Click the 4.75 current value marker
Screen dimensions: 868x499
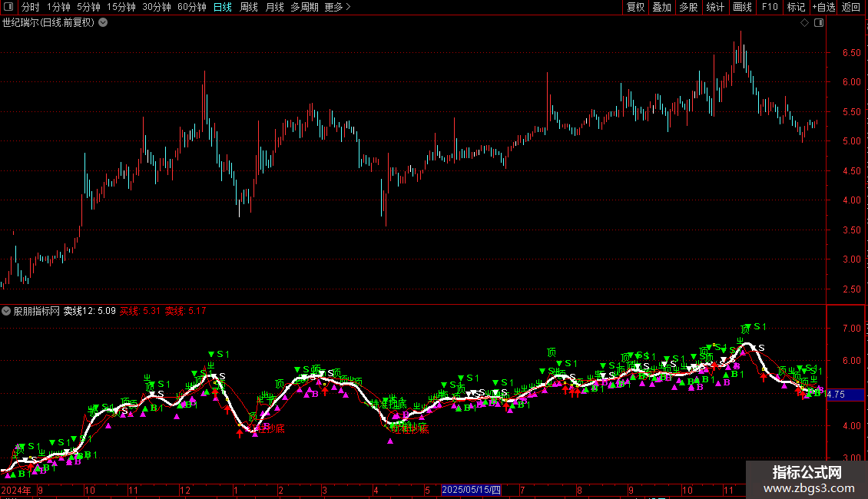click(845, 395)
